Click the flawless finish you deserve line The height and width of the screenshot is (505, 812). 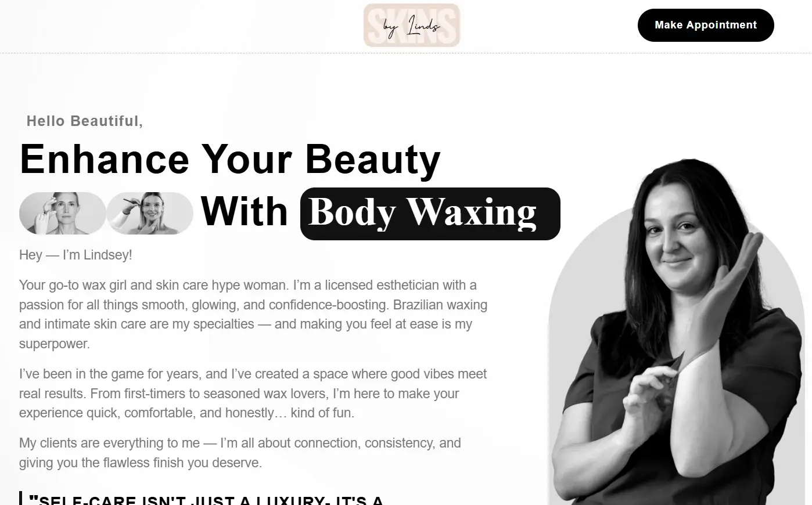pyautogui.click(x=141, y=463)
